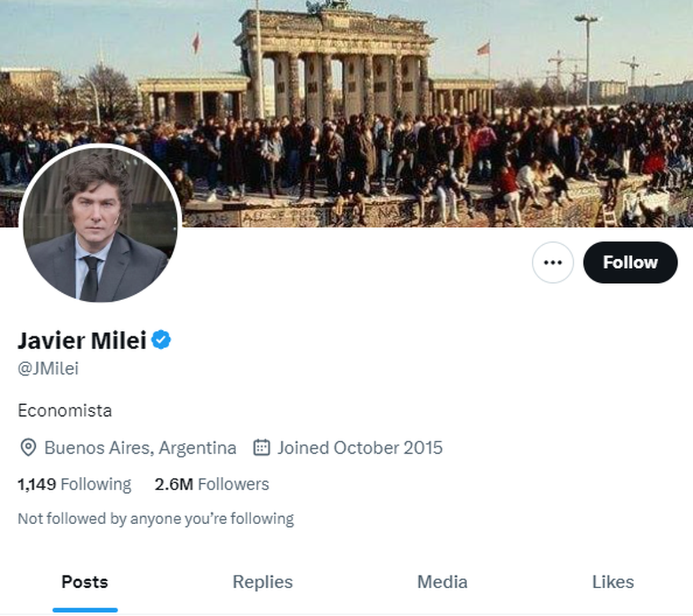Image resolution: width=693 pixels, height=616 pixels.
Task: Open the more options ellipsis menu
Action: pos(553,262)
